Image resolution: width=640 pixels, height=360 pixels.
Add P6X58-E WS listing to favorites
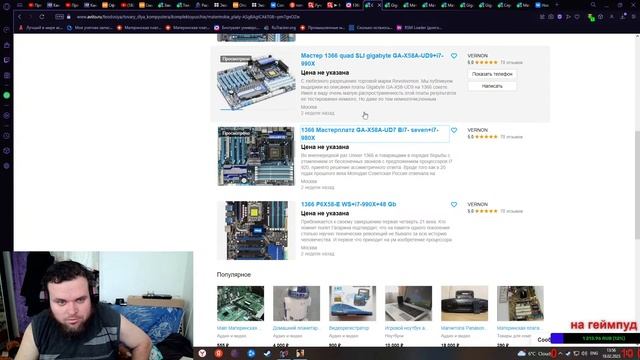(454, 204)
